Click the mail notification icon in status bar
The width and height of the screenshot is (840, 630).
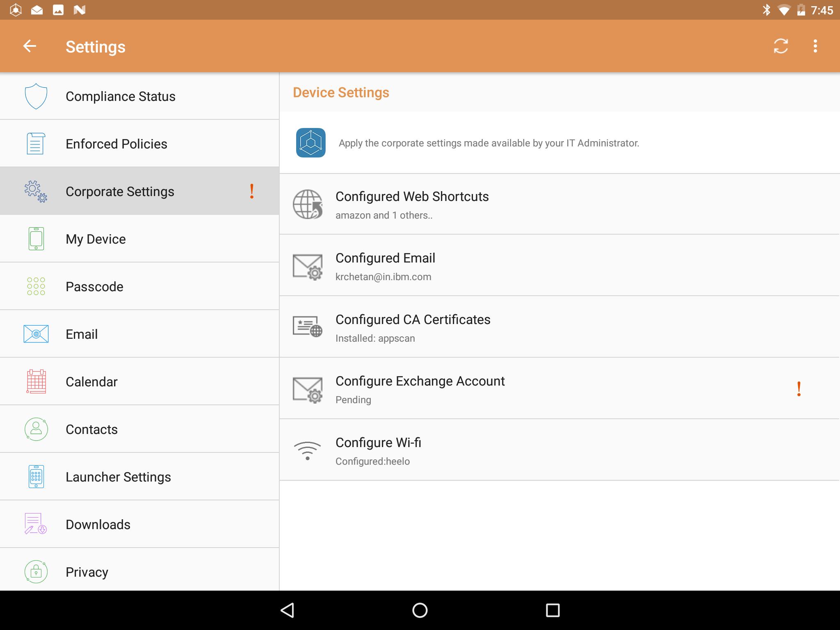pos(37,10)
